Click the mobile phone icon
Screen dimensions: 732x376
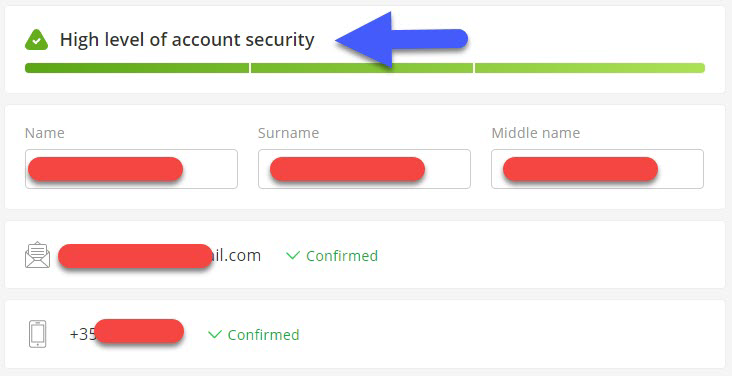pos(37,334)
